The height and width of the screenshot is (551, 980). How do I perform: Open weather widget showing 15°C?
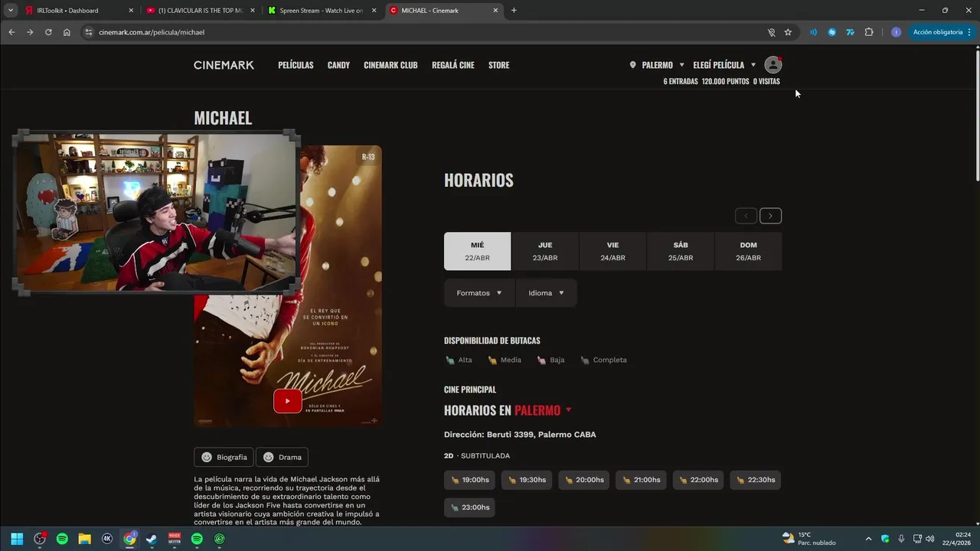click(808, 539)
